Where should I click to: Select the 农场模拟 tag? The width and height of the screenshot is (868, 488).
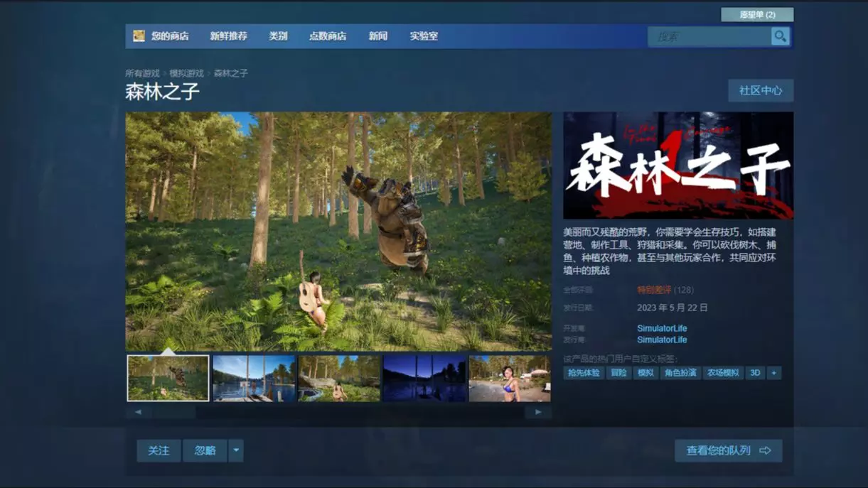click(x=722, y=372)
